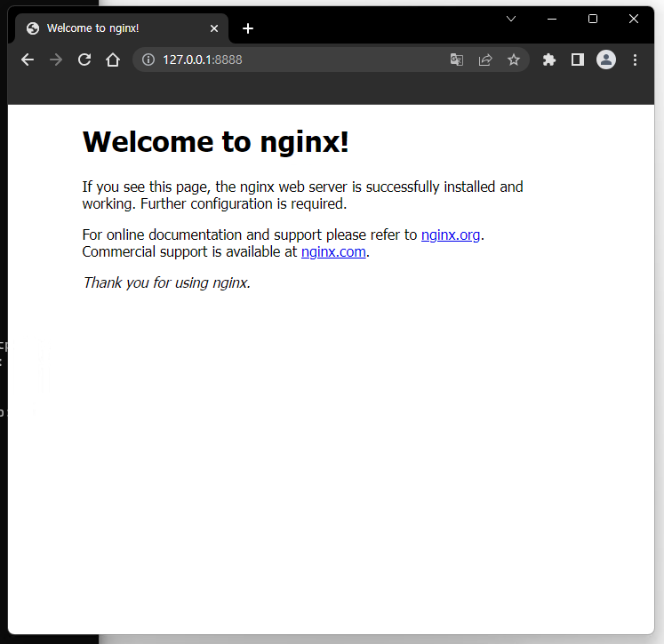Follow the nginx.org link

451,235
